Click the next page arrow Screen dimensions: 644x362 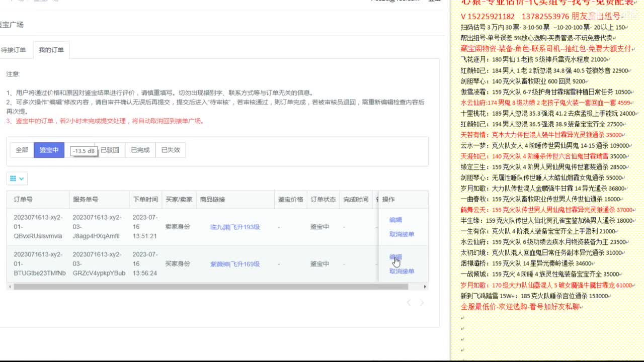(x=422, y=302)
